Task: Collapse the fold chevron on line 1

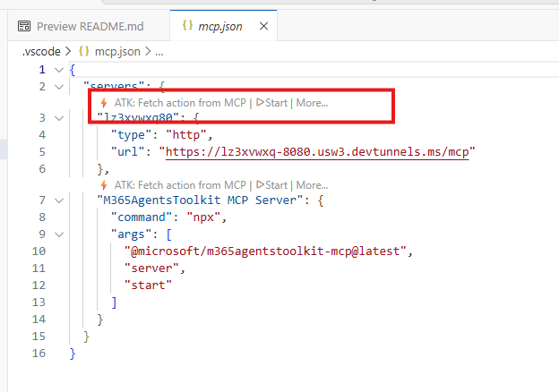Action: (59, 70)
